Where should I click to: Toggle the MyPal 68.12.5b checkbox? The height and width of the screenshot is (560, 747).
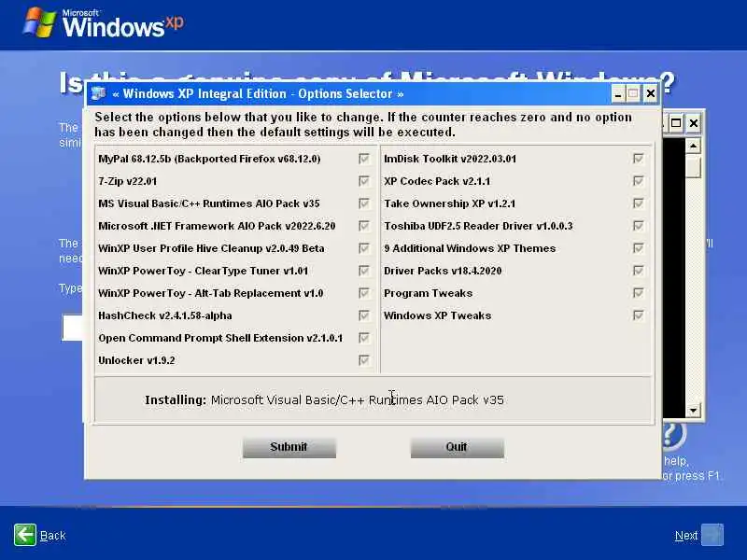tap(364, 159)
